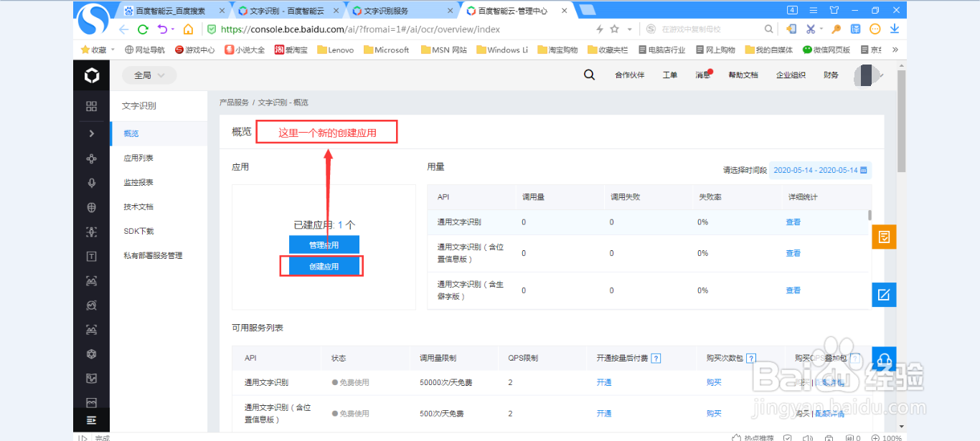The width and height of the screenshot is (980, 441).
Task: Click 产品服务 in breadcrumb
Action: pos(234,103)
